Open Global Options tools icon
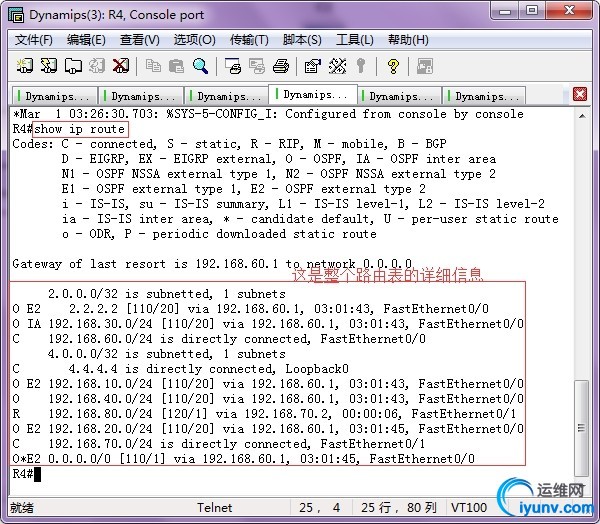Screen dimensions: 600x524 [338, 66]
